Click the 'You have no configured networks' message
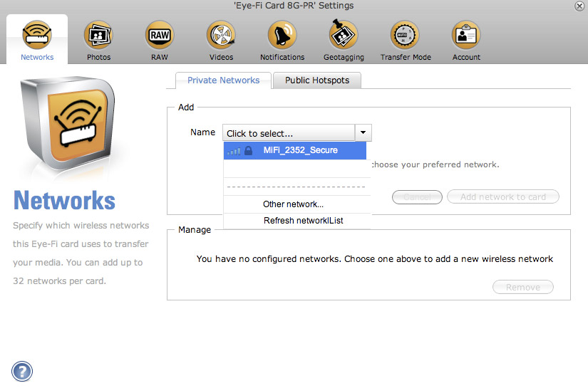588x388 pixels. 375,259
